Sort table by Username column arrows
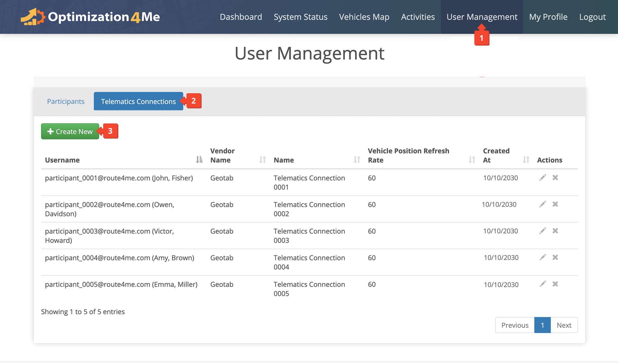Image resolution: width=618 pixels, height=364 pixels. click(199, 159)
